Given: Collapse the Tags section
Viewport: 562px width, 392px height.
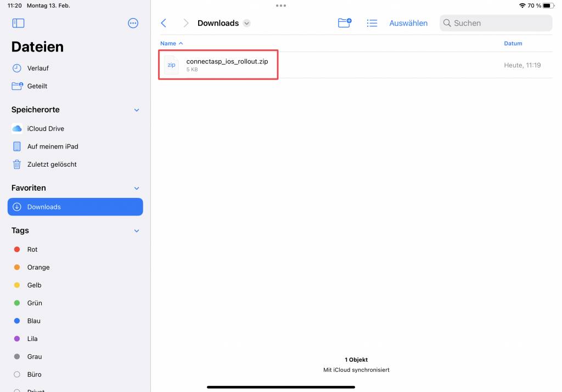Looking at the screenshot, I should click(137, 231).
